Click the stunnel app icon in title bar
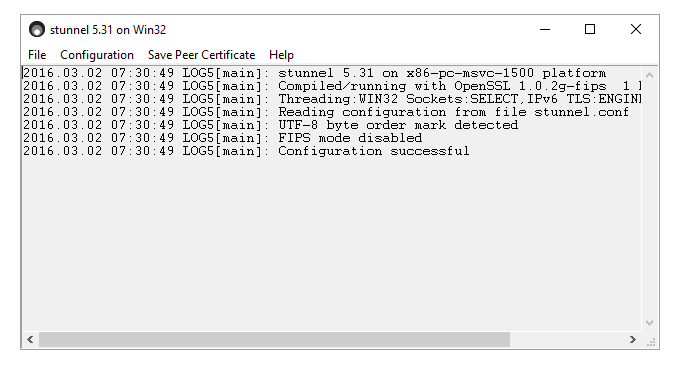This screenshot has width=679, height=374. [x=37, y=29]
